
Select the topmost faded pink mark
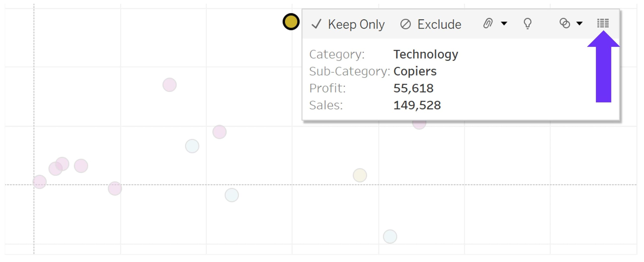click(x=169, y=85)
